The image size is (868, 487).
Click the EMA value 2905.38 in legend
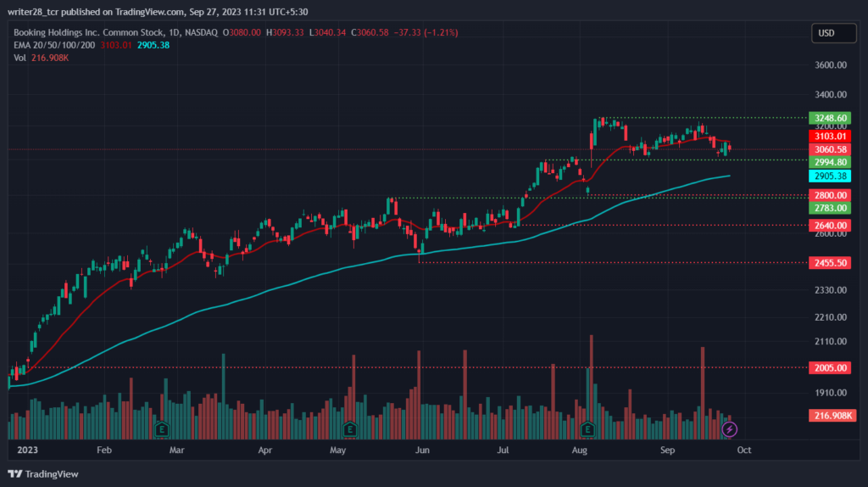point(153,46)
